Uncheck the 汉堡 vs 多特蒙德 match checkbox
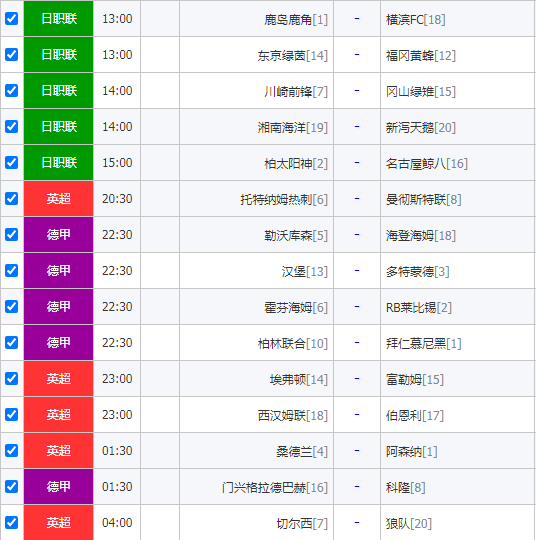Screen dimensions: 536x540 [11, 270]
